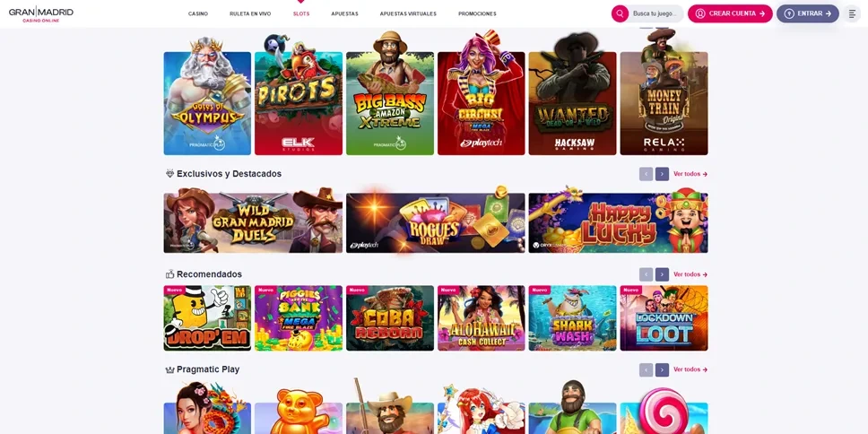Screen dimensions: 868x434
Task: Advance the Pragmatic Play carousel forward
Action: pyautogui.click(x=662, y=369)
